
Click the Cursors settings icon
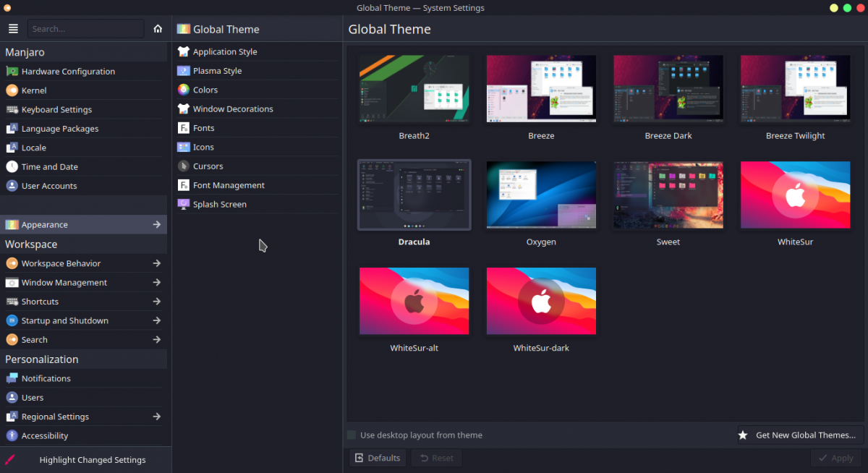183,166
